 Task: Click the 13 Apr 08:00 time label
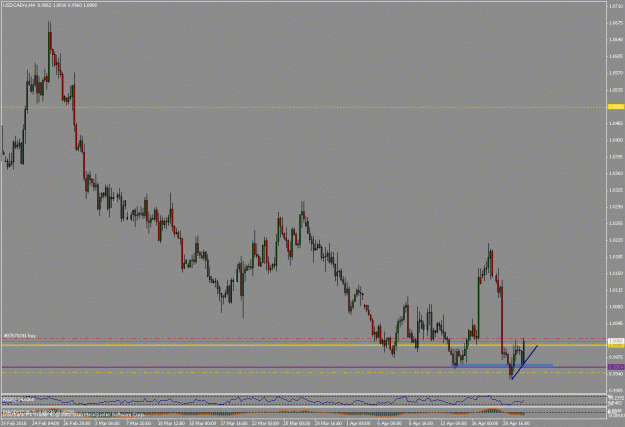pos(454,423)
